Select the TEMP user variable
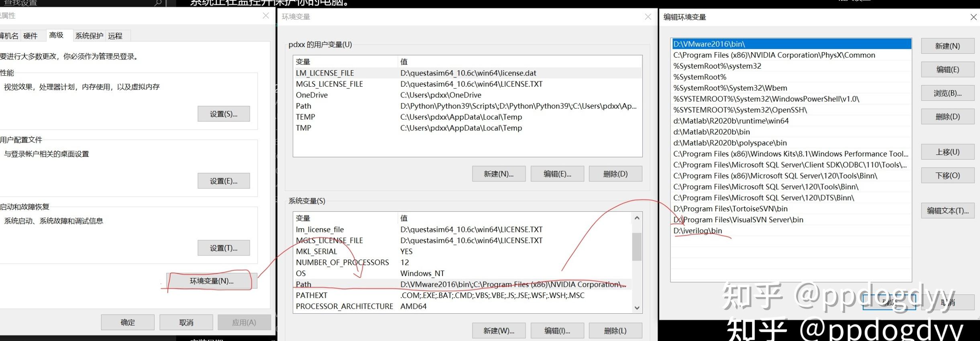Viewport: 980px width, 341px height. 467,117
